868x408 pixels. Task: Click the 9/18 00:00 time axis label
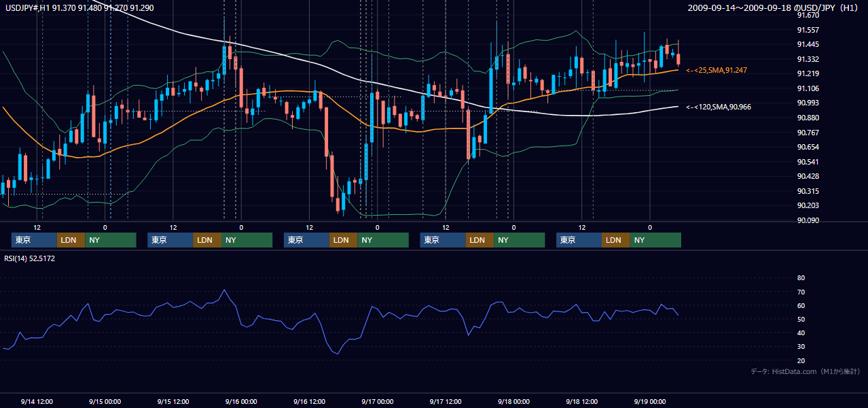click(513, 401)
